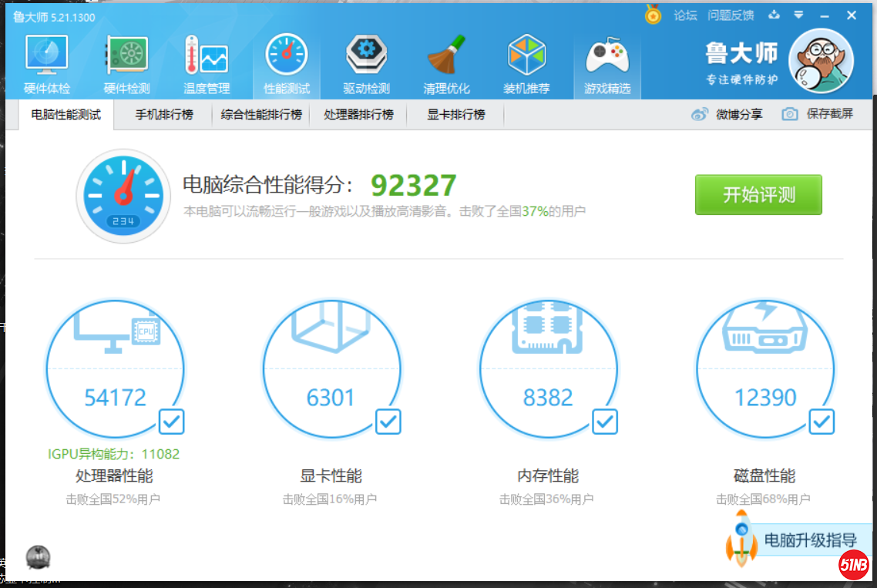Uncheck the 显卡性能 test checkbox
This screenshot has height=588, width=877.
pos(388,422)
